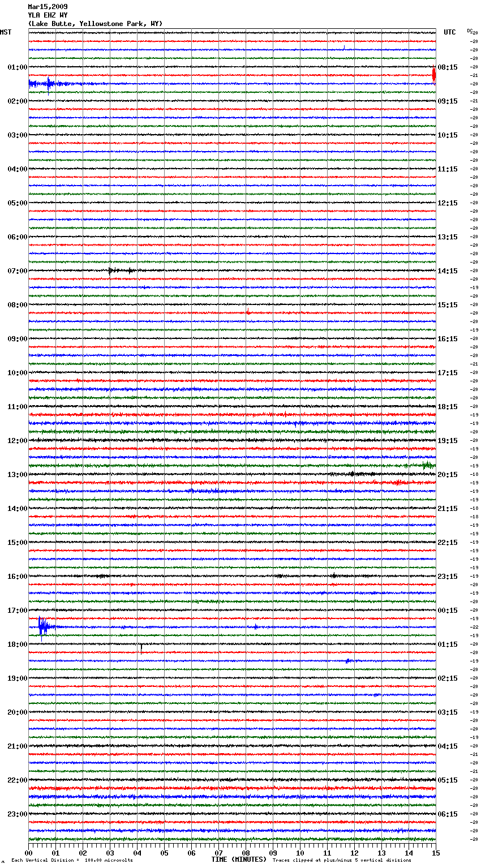Select the station code "YLA EHZ WY"
This screenshot has width=481, height=868.
(x=48, y=15)
